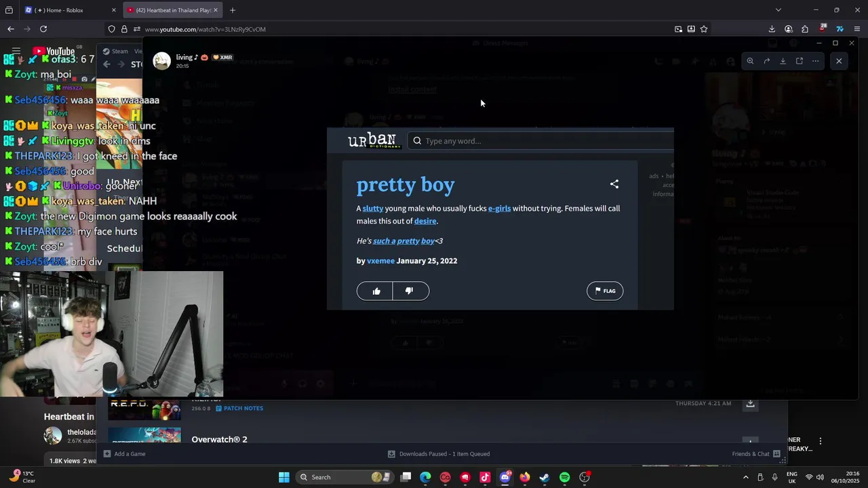Share the pretty boy definition
The image size is (868, 488).
[x=614, y=184]
